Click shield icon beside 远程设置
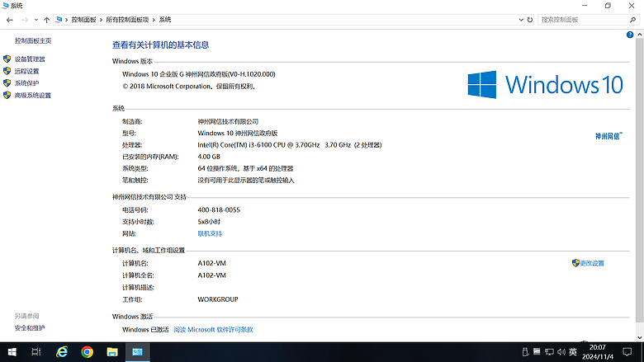This screenshot has height=362, width=644. [x=7, y=71]
